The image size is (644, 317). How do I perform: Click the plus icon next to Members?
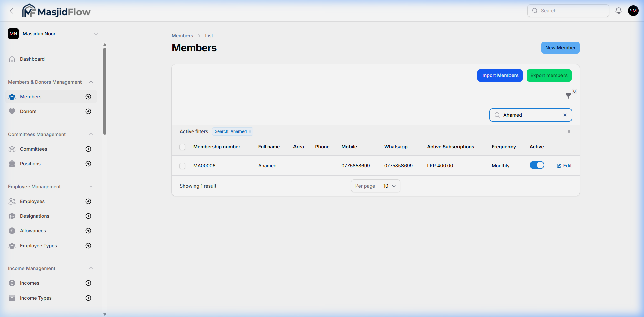(x=88, y=97)
